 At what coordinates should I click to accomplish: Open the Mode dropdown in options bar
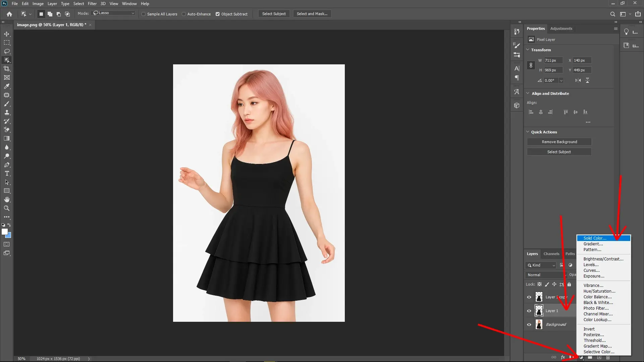pos(113,13)
